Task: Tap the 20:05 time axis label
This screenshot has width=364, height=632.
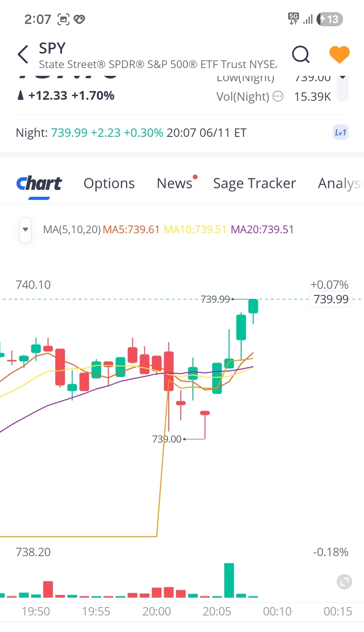Action: pos(217,611)
